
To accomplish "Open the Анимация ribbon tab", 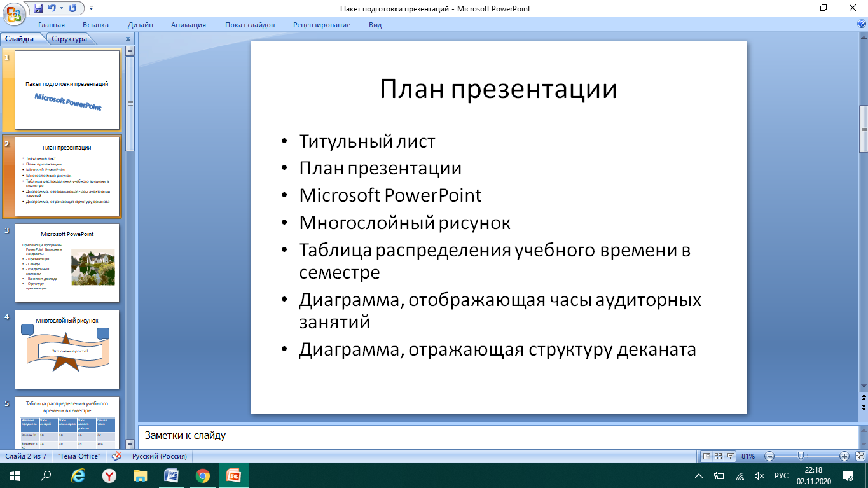I will (188, 25).
